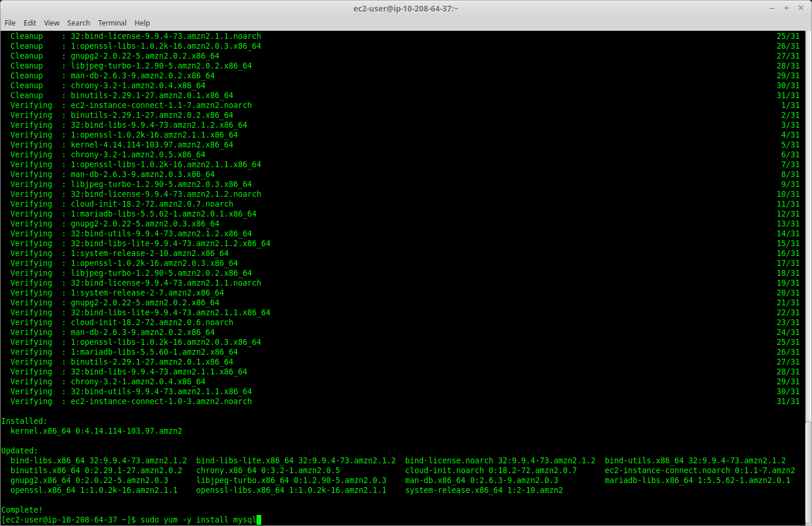Image resolution: width=812 pixels, height=526 pixels.
Task: Open the Edit menu
Action: [x=30, y=23]
